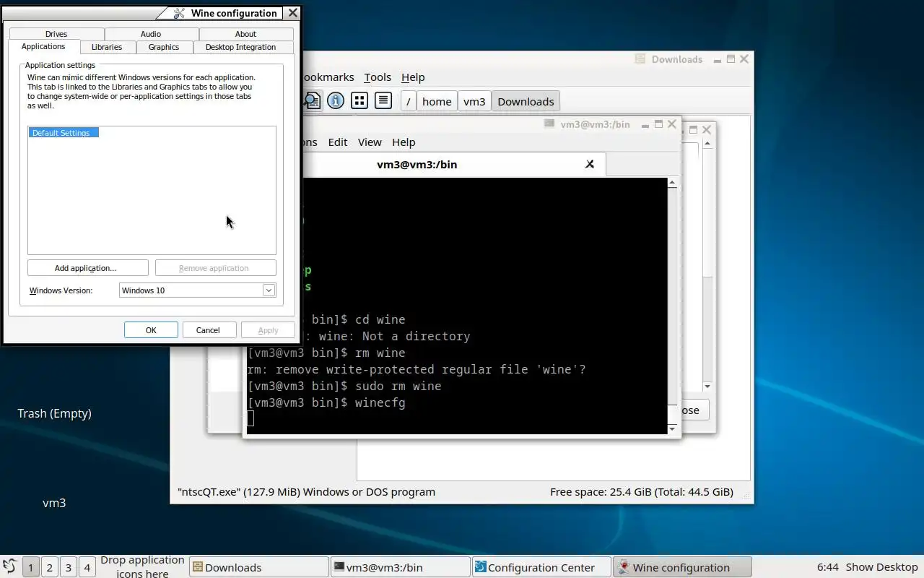Click the Downloads path segment
This screenshot has width=924, height=578.
click(526, 101)
